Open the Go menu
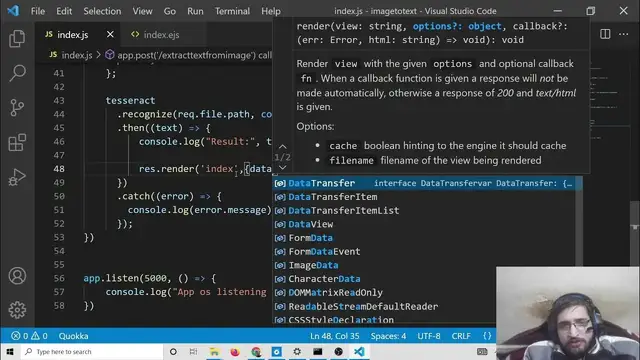640x360 pixels. click(169, 11)
